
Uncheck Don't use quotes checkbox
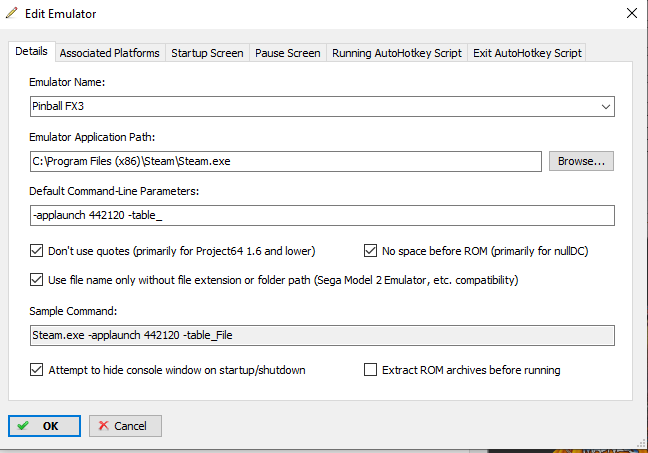point(36,251)
